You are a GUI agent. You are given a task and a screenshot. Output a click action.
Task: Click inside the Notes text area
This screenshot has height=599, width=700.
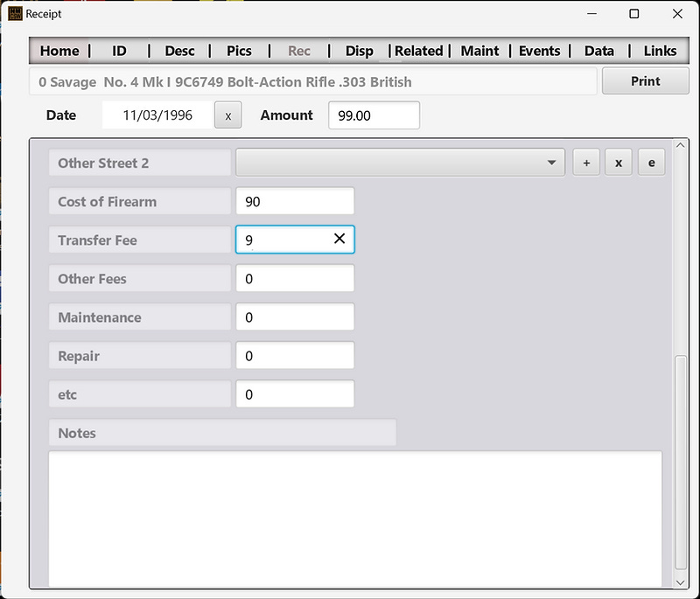(355, 519)
